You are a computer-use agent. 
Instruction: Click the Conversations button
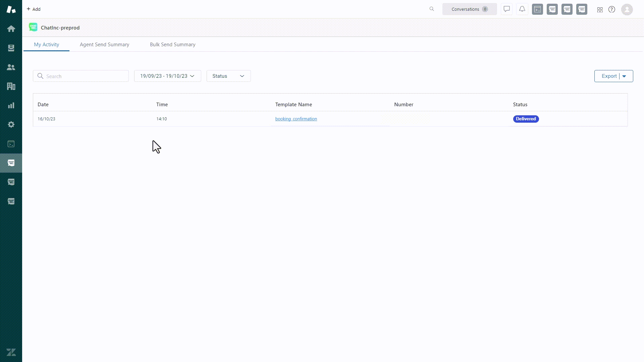[469, 9]
